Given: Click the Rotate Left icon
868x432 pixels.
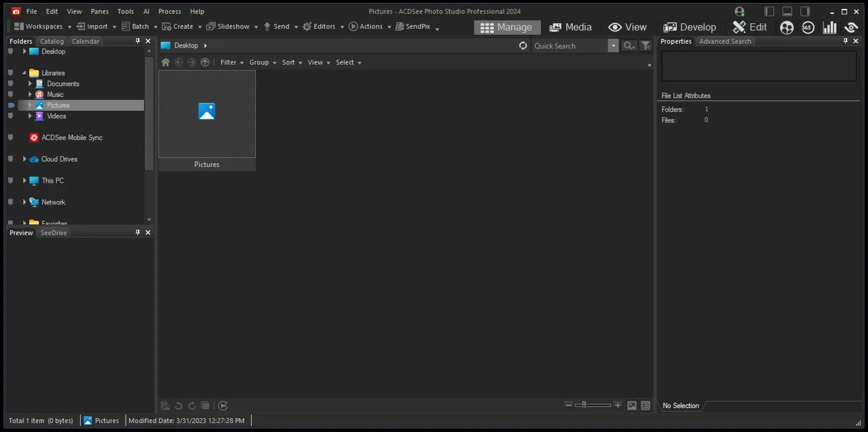Looking at the screenshot, I should 178,406.
